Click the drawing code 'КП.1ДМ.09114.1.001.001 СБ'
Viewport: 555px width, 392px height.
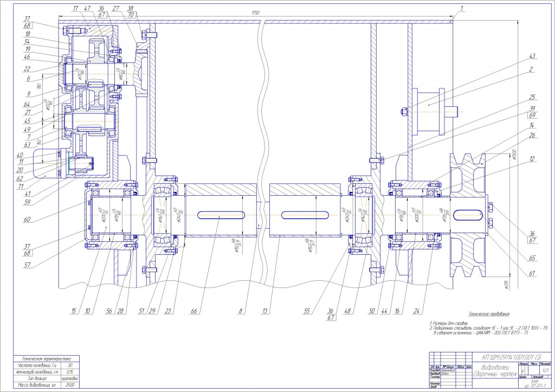point(512,357)
